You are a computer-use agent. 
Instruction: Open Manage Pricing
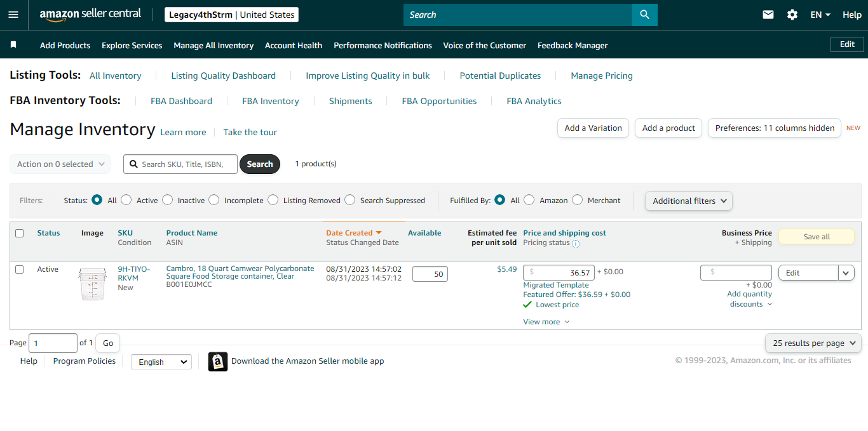click(602, 76)
